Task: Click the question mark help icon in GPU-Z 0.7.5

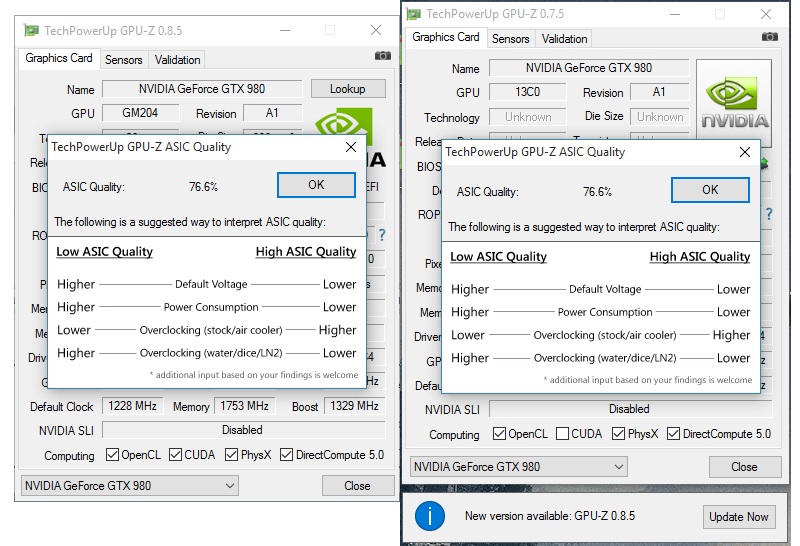Action: (x=769, y=214)
